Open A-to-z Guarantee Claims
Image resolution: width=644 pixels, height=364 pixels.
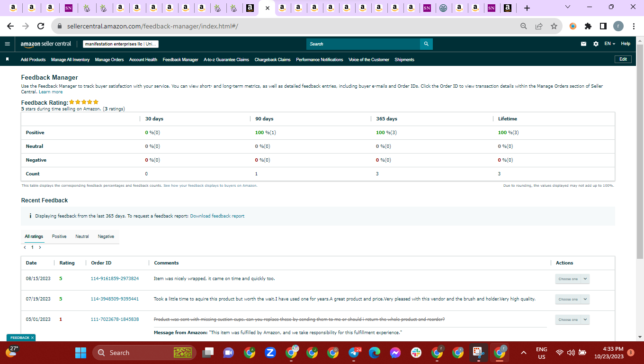[226, 60]
